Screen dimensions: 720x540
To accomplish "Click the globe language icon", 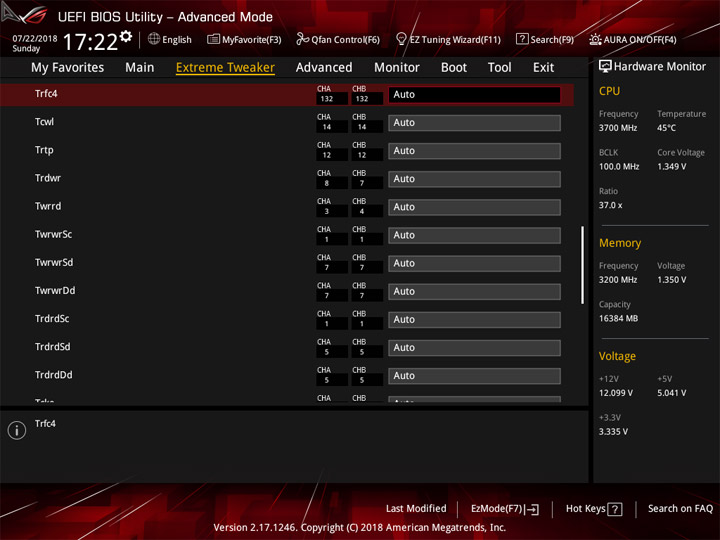I will tap(154, 39).
